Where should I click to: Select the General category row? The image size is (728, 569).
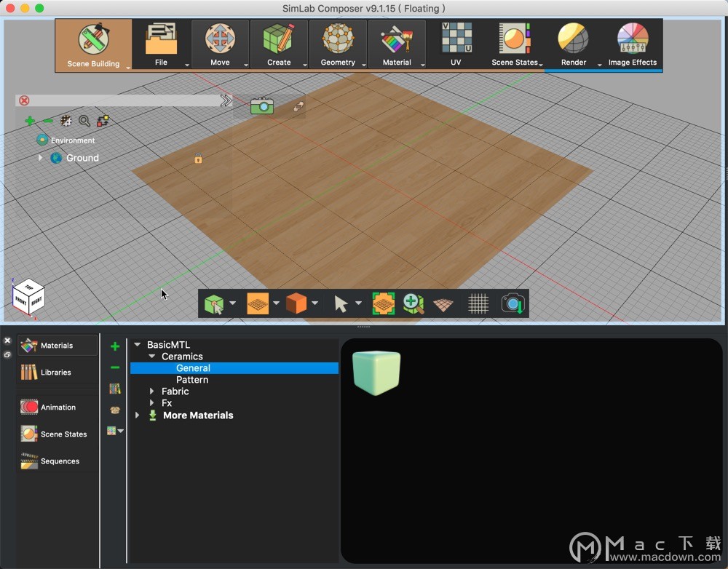(x=234, y=368)
